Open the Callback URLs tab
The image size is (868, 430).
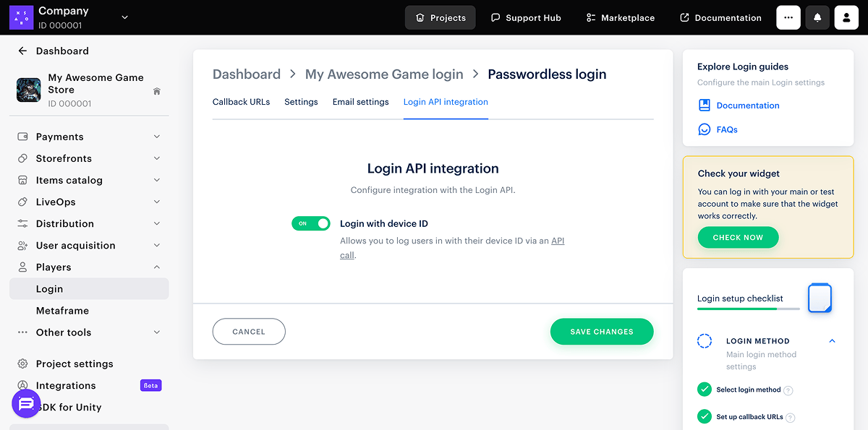click(x=241, y=102)
